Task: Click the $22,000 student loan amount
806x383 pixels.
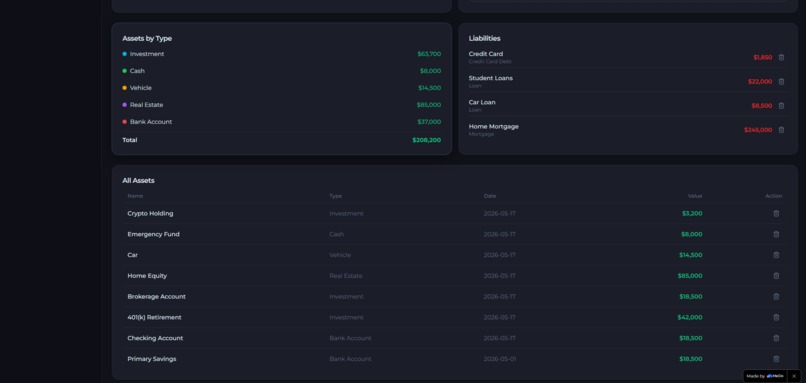Action: pos(760,82)
